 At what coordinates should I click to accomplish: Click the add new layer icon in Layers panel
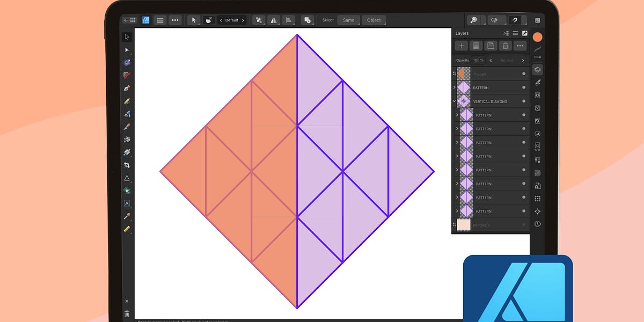462,46
